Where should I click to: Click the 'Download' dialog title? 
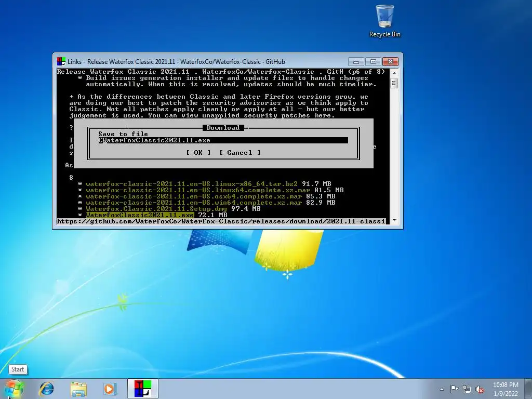(223, 128)
